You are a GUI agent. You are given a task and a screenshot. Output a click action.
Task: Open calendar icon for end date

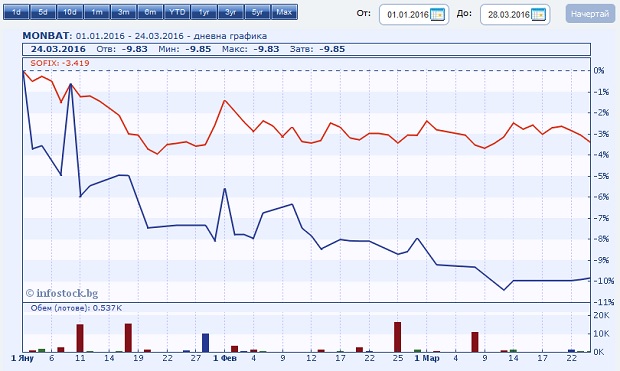[x=539, y=15]
